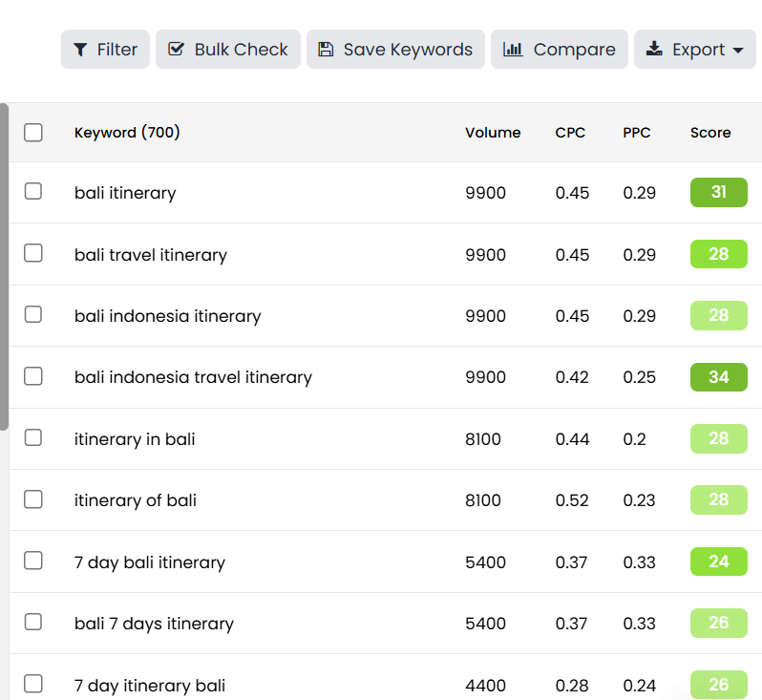Check the 'bali 7 days itinerary' checkbox
Image resolution: width=762 pixels, height=700 pixels.
pyautogui.click(x=33, y=623)
